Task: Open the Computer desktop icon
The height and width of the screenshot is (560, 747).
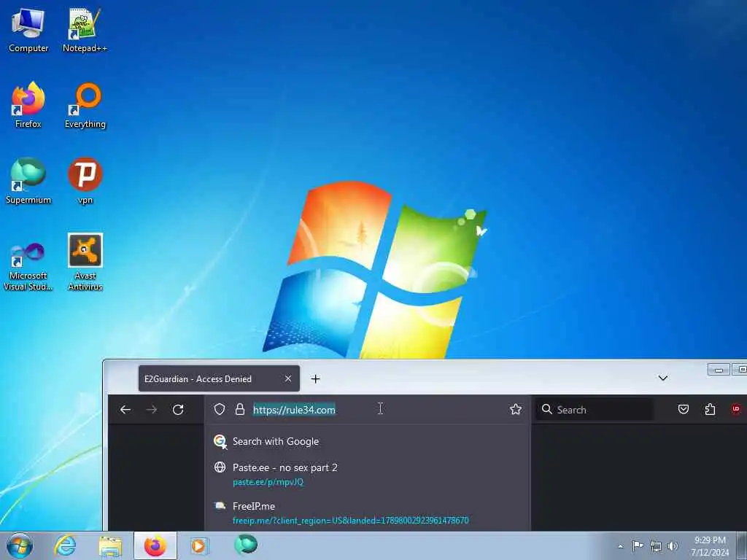Action: [28, 30]
